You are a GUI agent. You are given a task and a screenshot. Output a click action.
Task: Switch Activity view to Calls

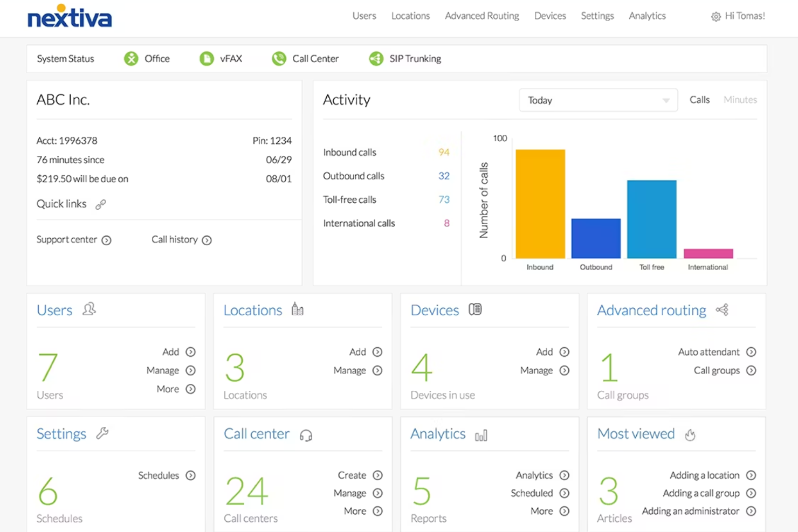point(699,100)
